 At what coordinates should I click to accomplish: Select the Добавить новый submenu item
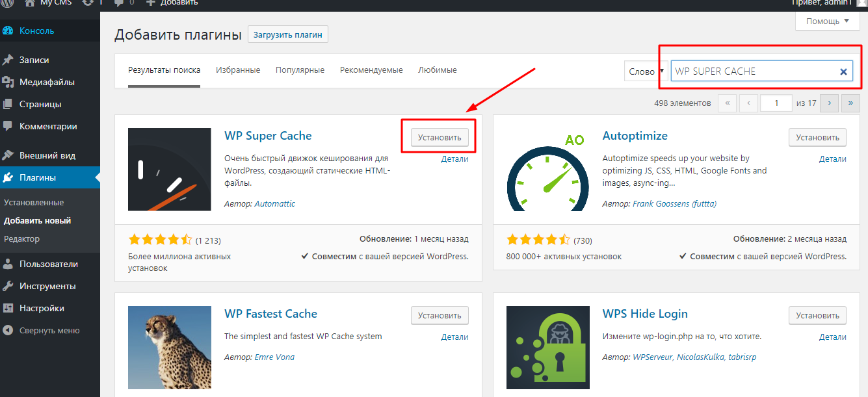pos(37,220)
